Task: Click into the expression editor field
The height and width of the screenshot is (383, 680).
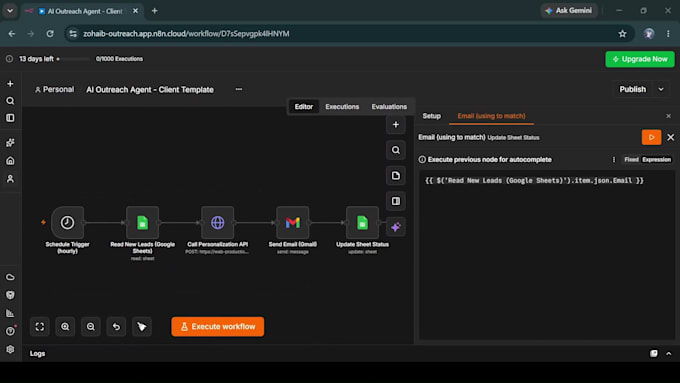Action: coord(546,255)
